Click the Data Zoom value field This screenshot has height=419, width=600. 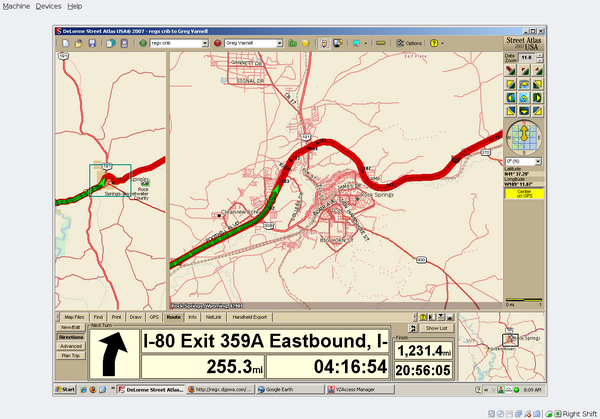click(x=527, y=58)
